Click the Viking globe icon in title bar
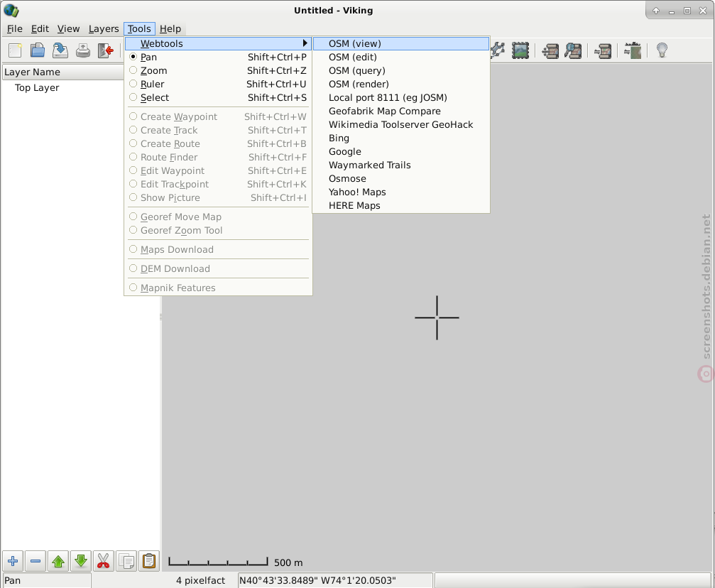The height and width of the screenshot is (588, 715). pos(11,10)
